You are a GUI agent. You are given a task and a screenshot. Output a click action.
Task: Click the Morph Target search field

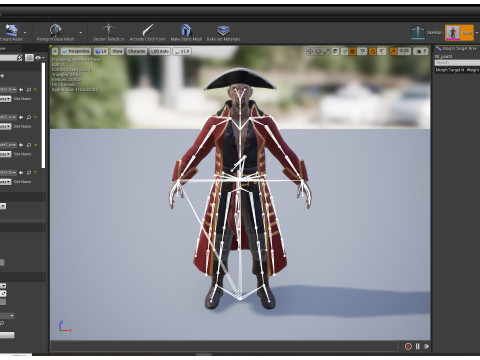pyautogui.click(x=457, y=63)
